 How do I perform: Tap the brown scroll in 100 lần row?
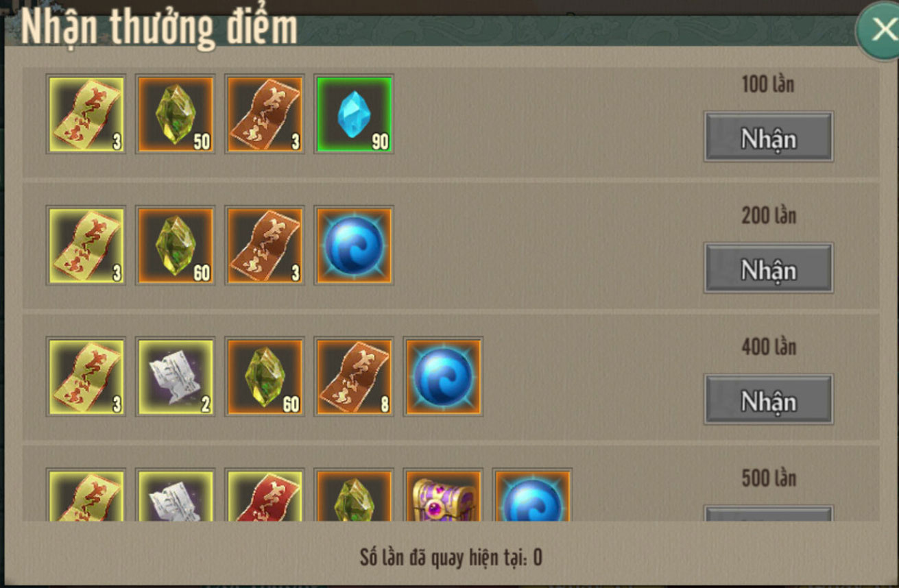click(x=265, y=114)
